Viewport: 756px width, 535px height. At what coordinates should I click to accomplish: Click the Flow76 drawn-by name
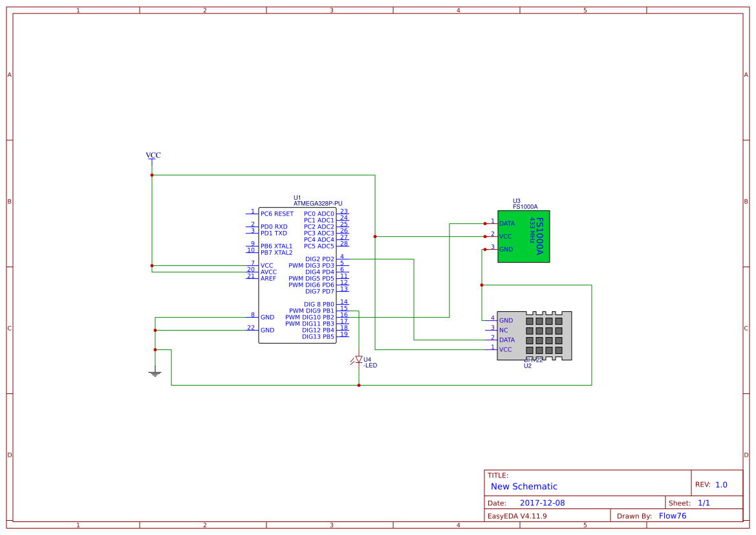click(673, 516)
